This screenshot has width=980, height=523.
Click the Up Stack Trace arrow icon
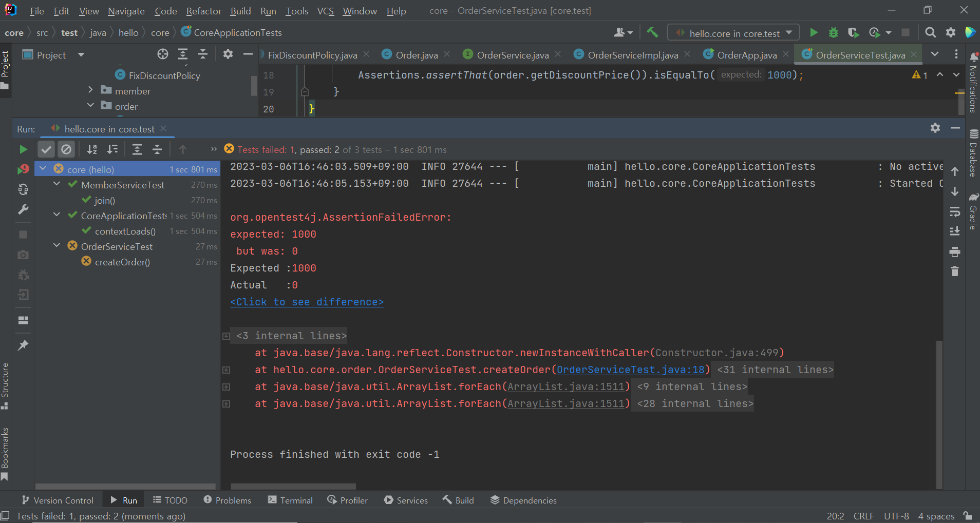click(955, 171)
